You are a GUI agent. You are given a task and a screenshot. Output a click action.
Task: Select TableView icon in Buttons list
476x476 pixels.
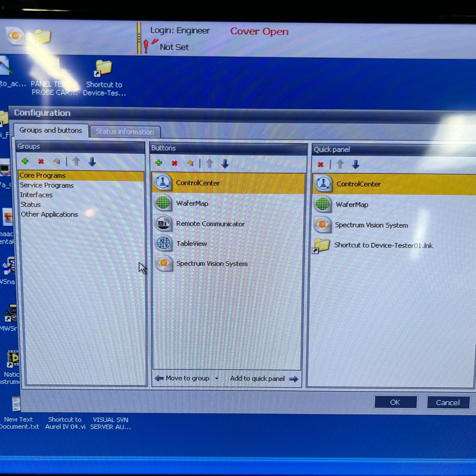point(163,243)
